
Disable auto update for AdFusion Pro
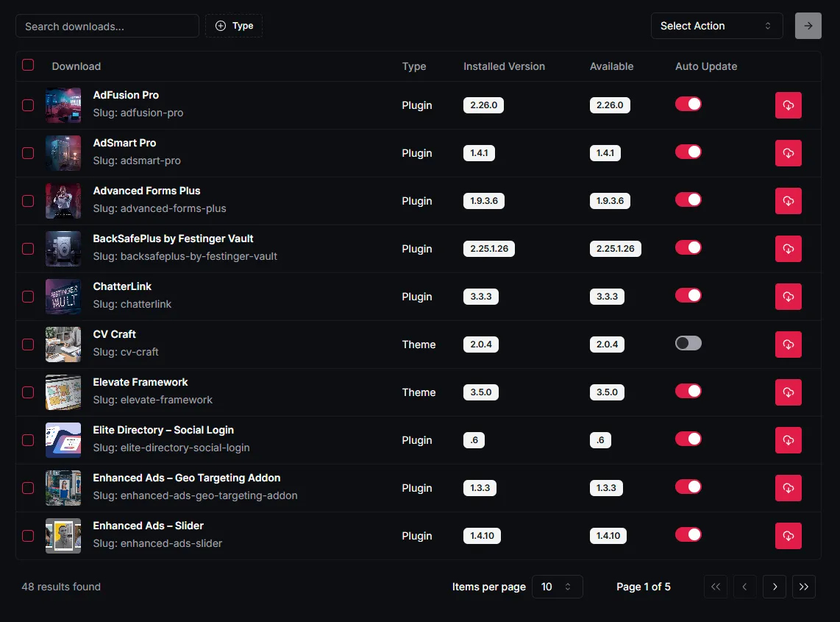688,104
